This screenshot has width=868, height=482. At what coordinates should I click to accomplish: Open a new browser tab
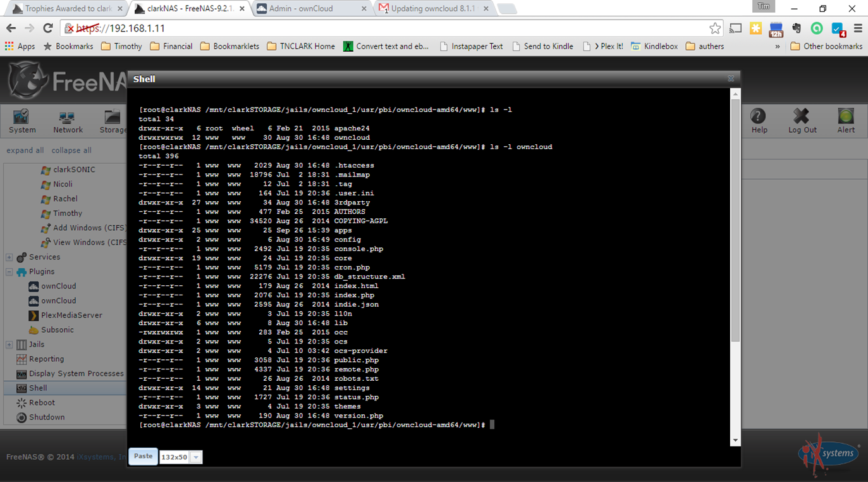tap(507, 9)
